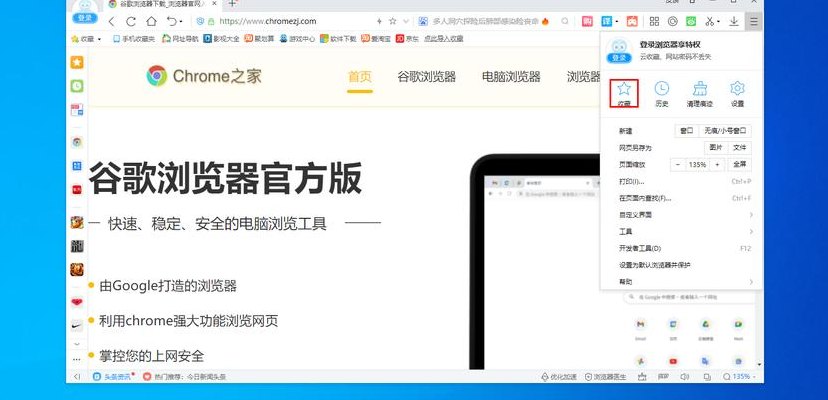Click 点此导入收藏 link
Screen dimensions: 828x400
point(444,39)
